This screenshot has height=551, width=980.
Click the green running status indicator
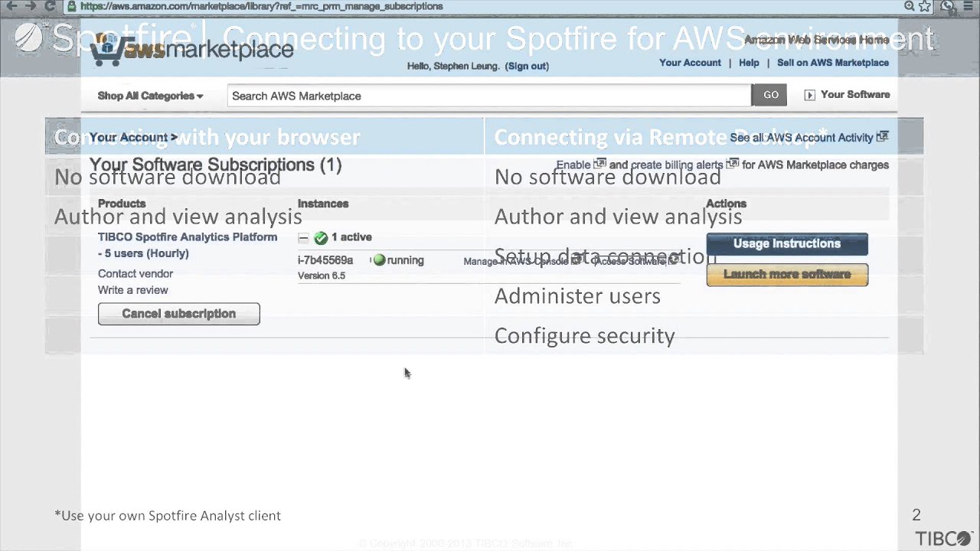(379, 260)
